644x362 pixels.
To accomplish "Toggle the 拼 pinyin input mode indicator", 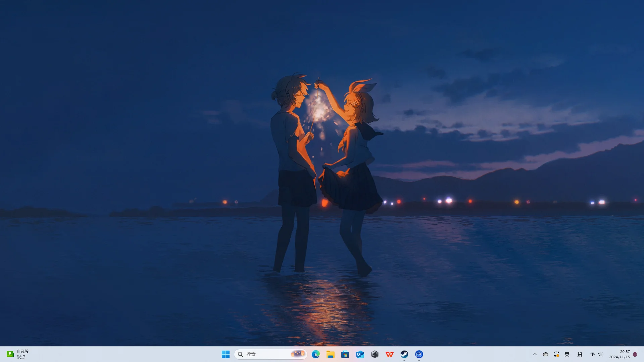I will point(580,354).
